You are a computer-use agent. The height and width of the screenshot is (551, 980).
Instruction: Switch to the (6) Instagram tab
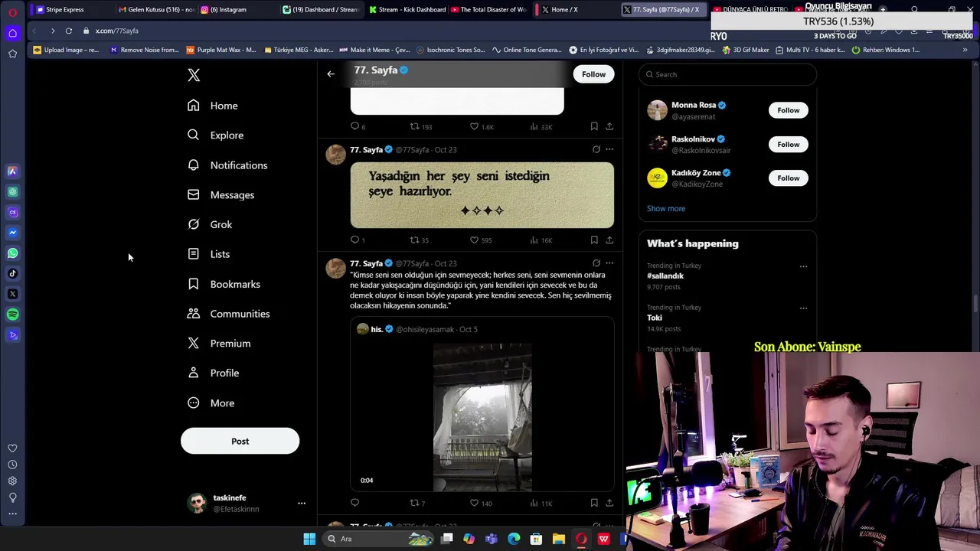coord(228,9)
